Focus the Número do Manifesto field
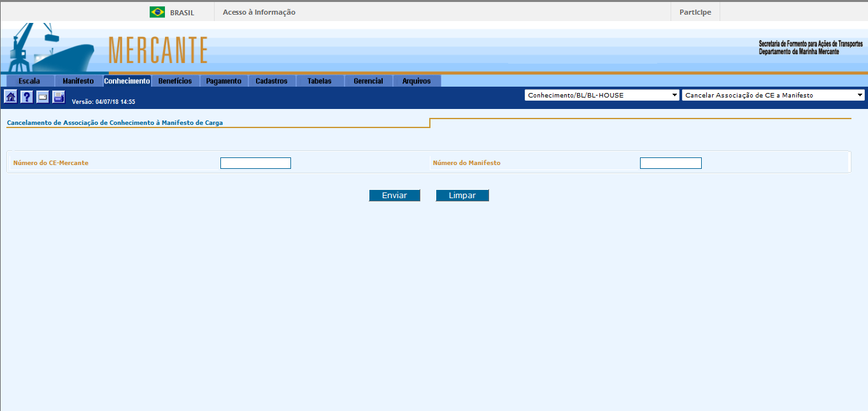 pyautogui.click(x=671, y=163)
